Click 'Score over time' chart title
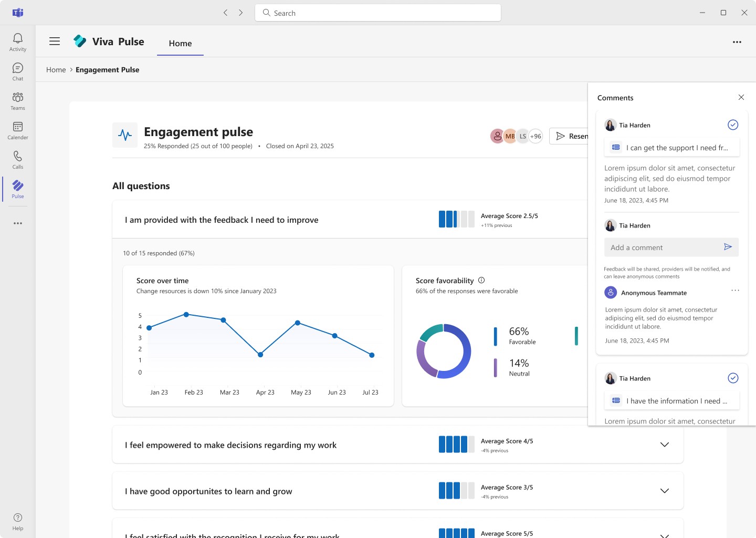The width and height of the screenshot is (756, 538). [x=162, y=281]
